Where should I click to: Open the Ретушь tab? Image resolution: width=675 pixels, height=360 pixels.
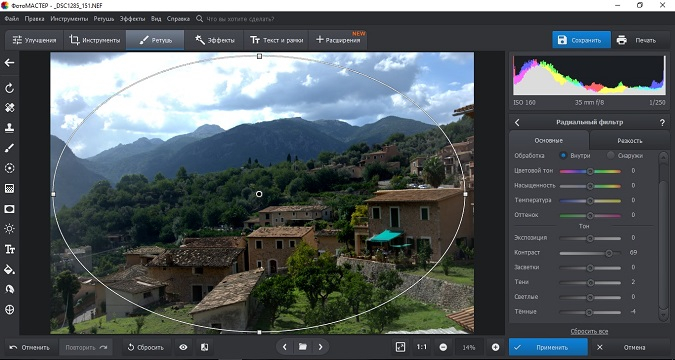(155, 40)
